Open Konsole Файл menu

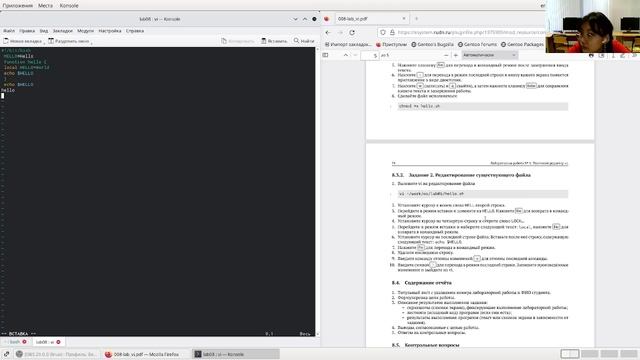pos(9,31)
